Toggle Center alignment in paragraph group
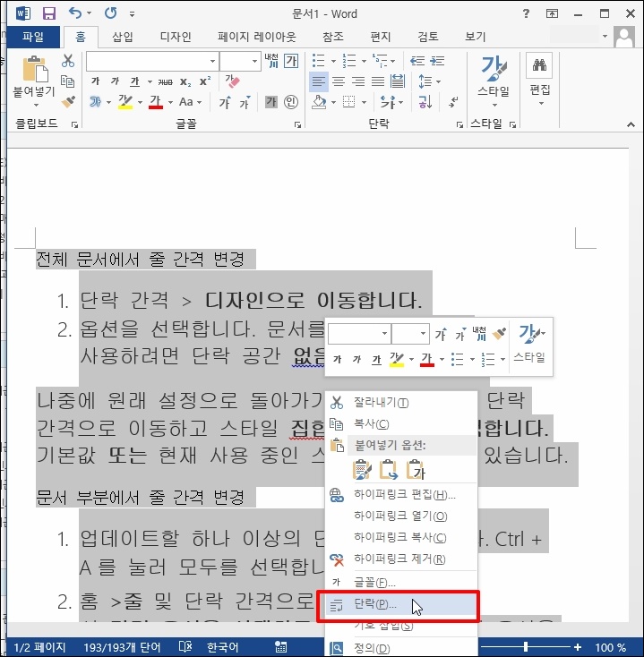The height and width of the screenshot is (657, 644). (338, 81)
